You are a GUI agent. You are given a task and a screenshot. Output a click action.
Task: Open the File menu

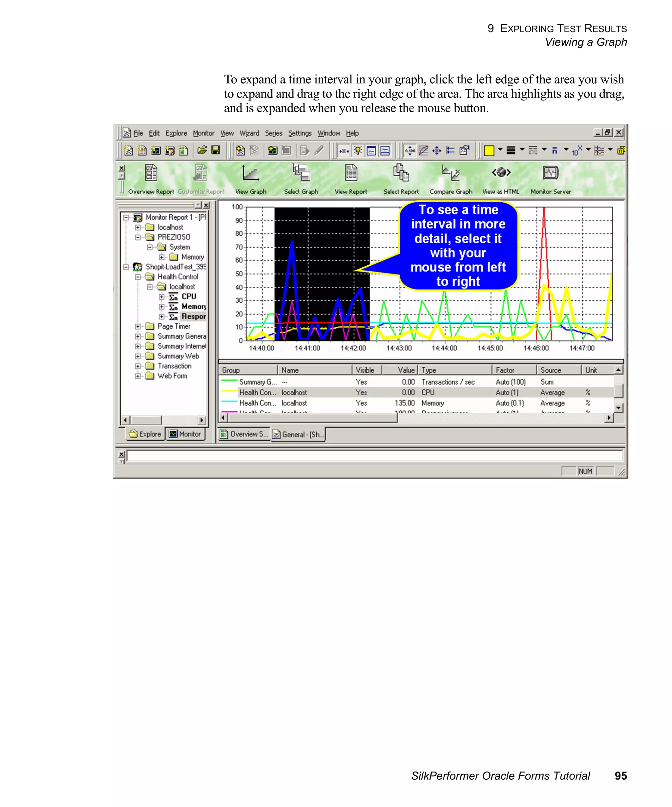(138, 133)
